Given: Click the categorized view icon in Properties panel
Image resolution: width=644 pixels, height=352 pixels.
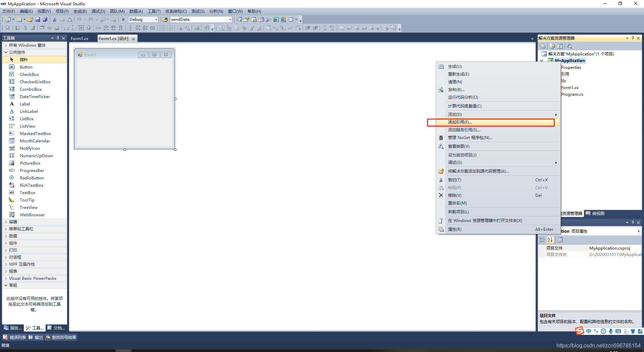Looking at the screenshot, I should (x=542, y=240).
